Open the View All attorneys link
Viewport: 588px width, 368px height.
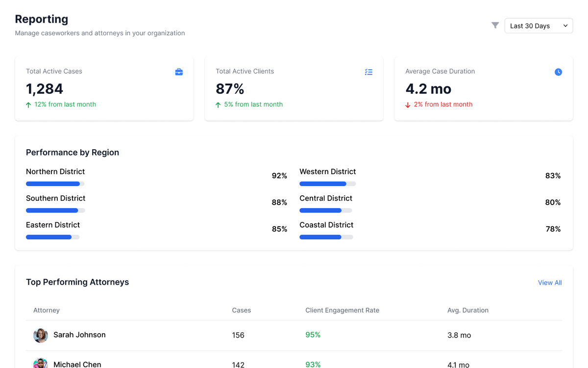(549, 283)
